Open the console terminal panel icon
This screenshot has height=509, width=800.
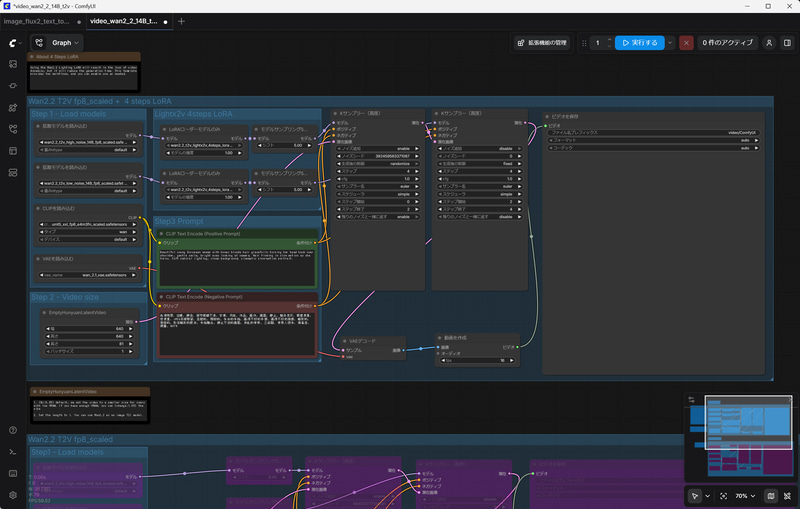pos(13,452)
